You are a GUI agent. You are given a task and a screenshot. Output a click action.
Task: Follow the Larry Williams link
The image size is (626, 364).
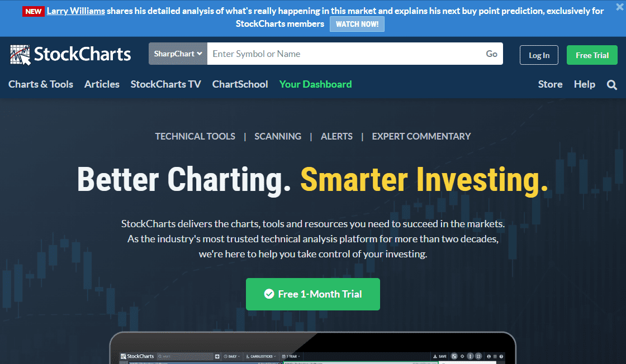(x=75, y=10)
